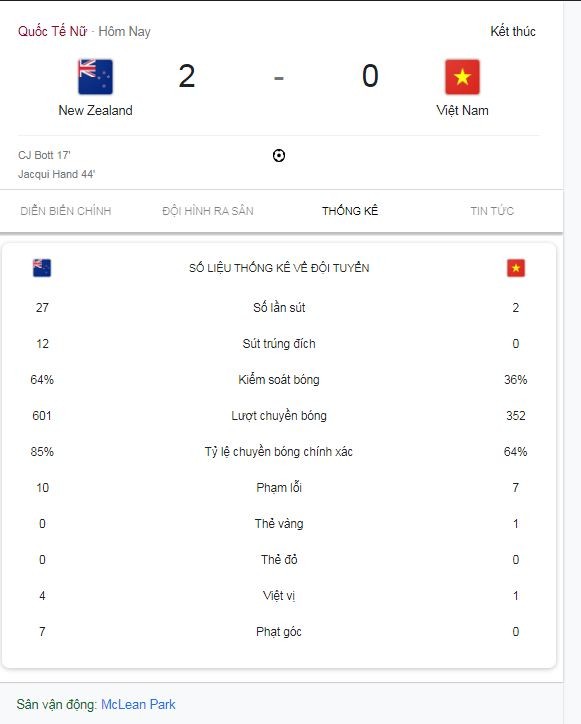Image resolution: width=581 pixels, height=724 pixels.
Task: Open the DIỄN BIẾN CHÍNH tab
Action: pos(66,211)
